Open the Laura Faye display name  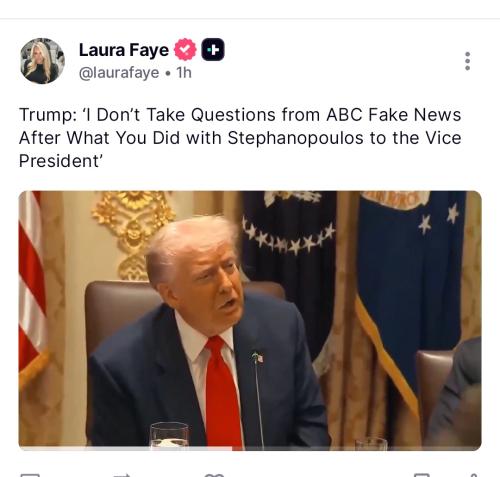[124, 50]
